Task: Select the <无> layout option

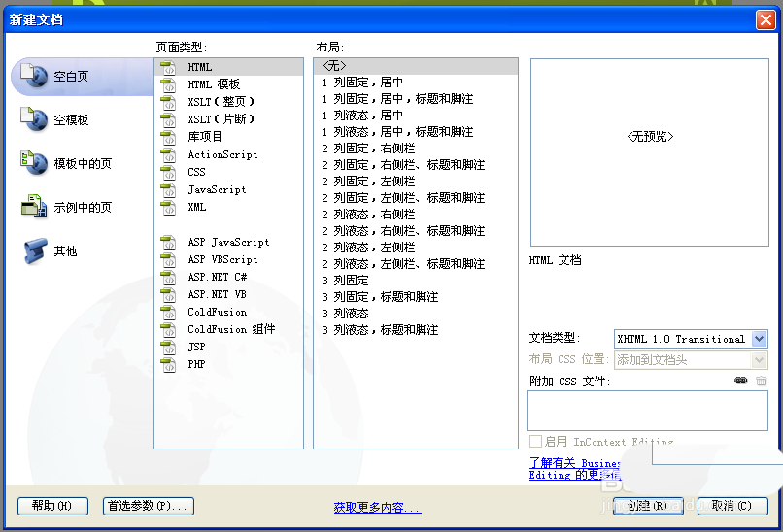Action: (416, 66)
